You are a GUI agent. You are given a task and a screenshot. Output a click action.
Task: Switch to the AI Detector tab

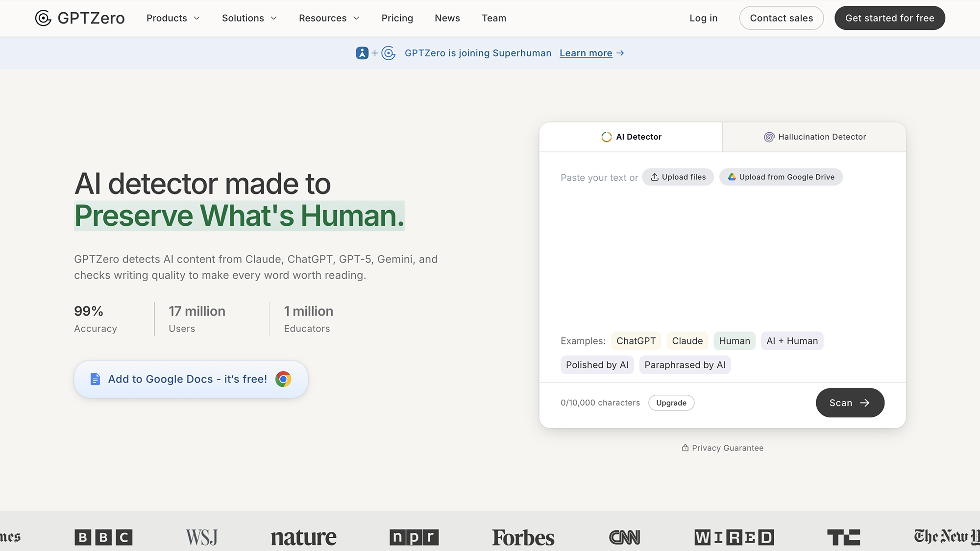click(x=631, y=137)
